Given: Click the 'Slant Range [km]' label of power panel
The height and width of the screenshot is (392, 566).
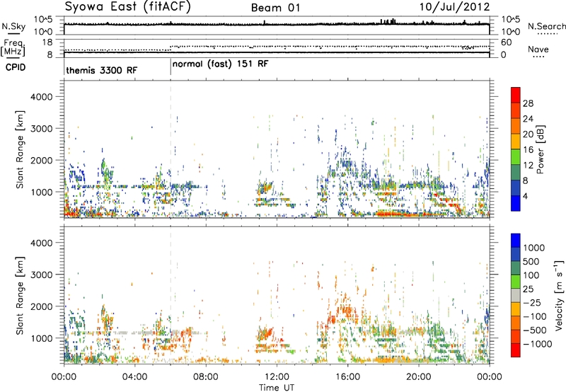Looking at the screenshot, I should click(x=20, y=149).
